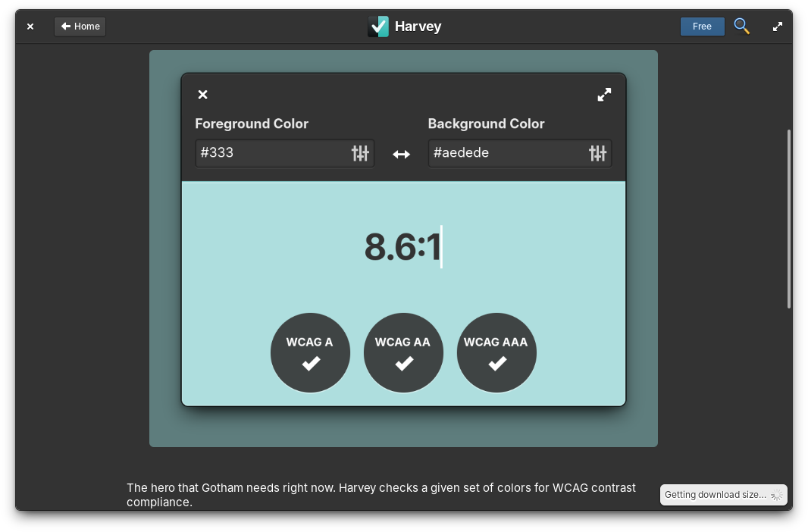The width and height of the screenshot is (808, 532).
Task: Click the WCAG A badge
Action: click(x=310, y=353)
